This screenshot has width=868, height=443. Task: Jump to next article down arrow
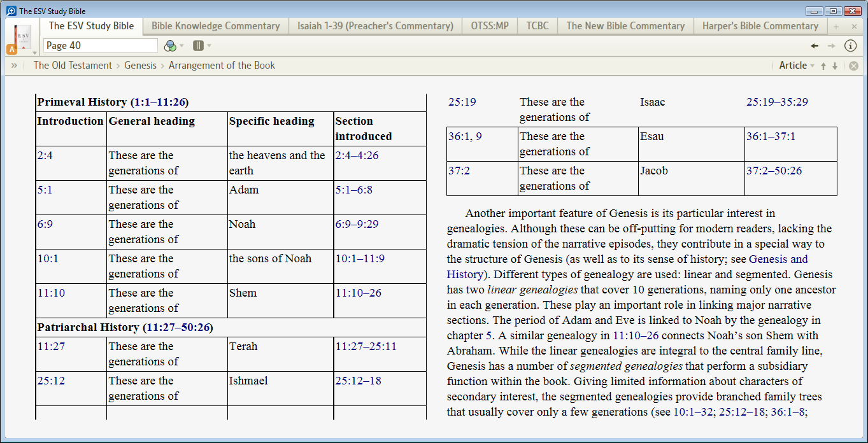[x=835, y=66]
